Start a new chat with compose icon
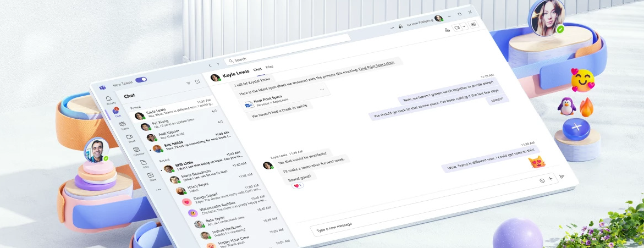644x248 pixels. 197,82
